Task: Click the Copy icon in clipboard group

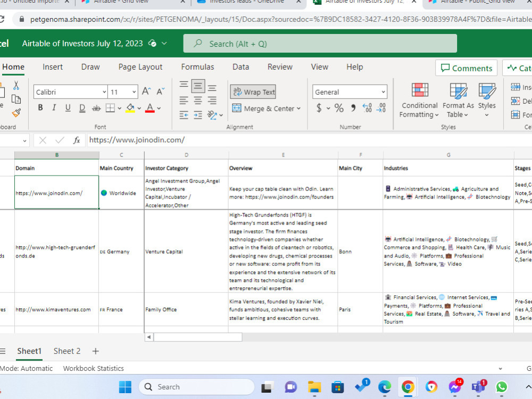Action: click(x=16, y=99)
